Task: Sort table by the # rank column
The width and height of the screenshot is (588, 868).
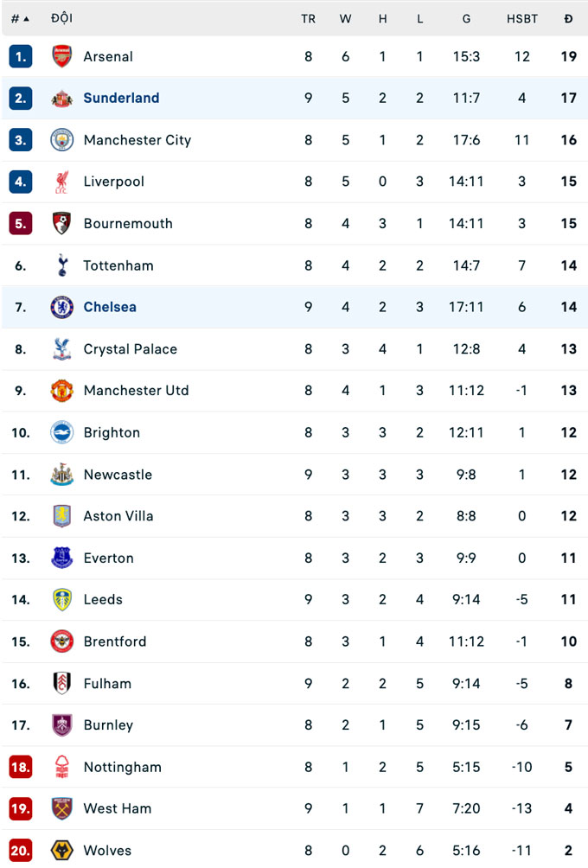Action: (20, 18)
